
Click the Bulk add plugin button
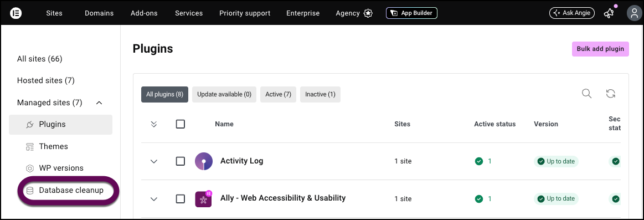point(600,49)
